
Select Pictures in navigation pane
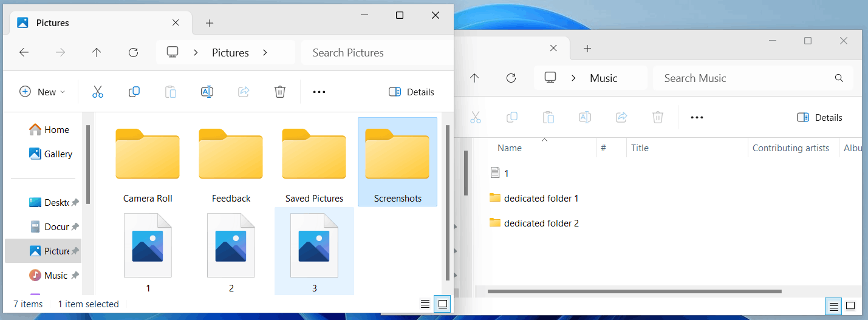(43, 251)
